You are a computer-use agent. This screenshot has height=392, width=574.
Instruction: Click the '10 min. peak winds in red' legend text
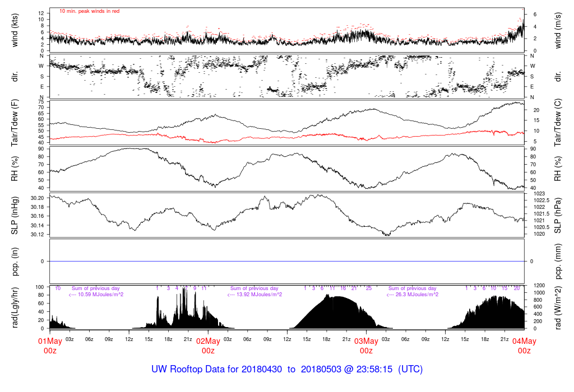[89, 11]
